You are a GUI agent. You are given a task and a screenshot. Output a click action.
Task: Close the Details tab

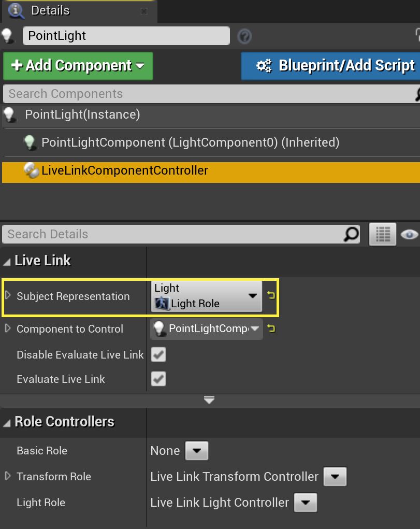point(143,11)
